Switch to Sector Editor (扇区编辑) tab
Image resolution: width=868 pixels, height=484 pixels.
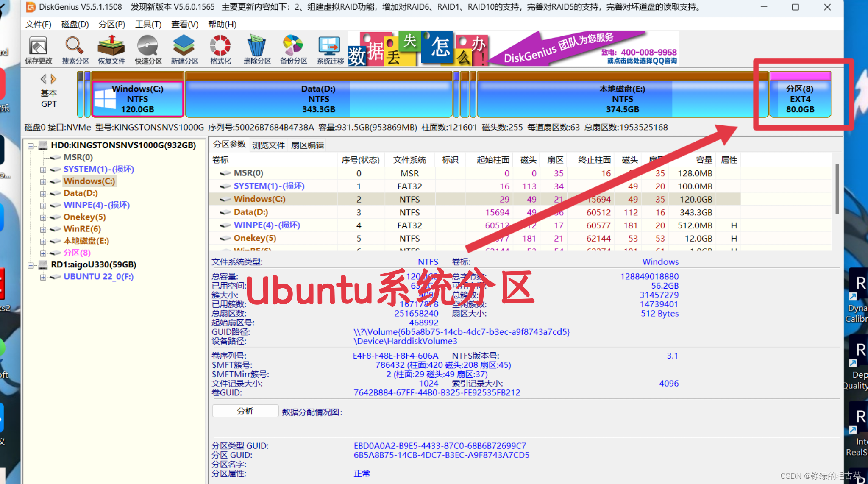pyautogui.click(x=308, y=145)
